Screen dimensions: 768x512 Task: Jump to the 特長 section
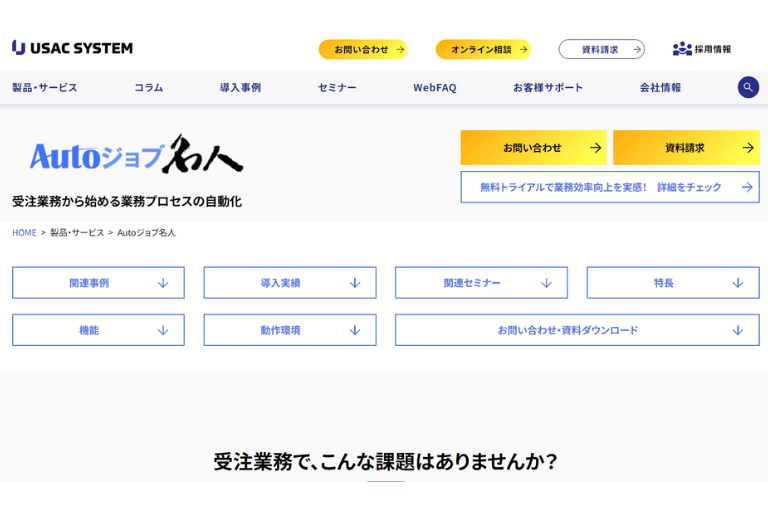click(x=673, y=283)
